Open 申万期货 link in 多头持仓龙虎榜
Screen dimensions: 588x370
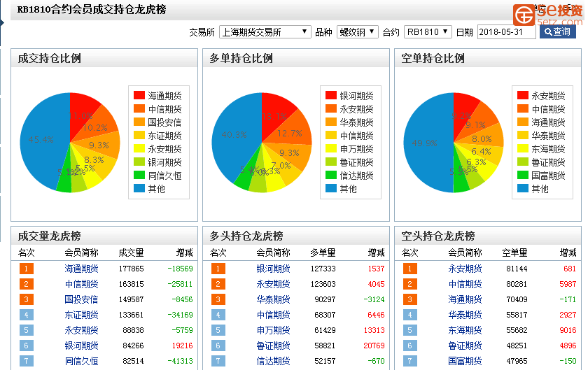[274, 330]
